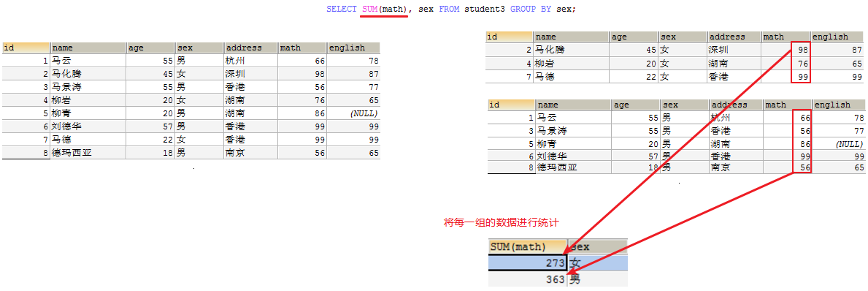
Task: Click the english header in the eight-row table
Action: (x=354, y=48)
